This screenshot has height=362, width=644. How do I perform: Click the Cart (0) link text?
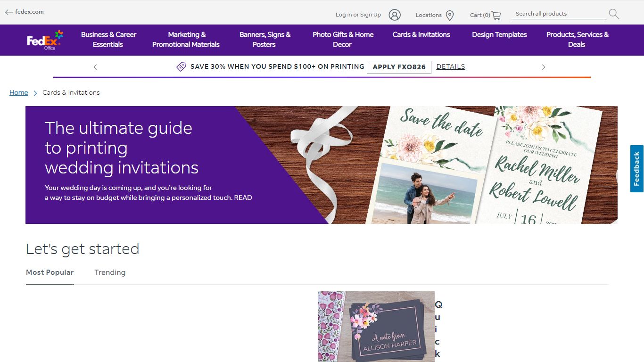point(480,15)
